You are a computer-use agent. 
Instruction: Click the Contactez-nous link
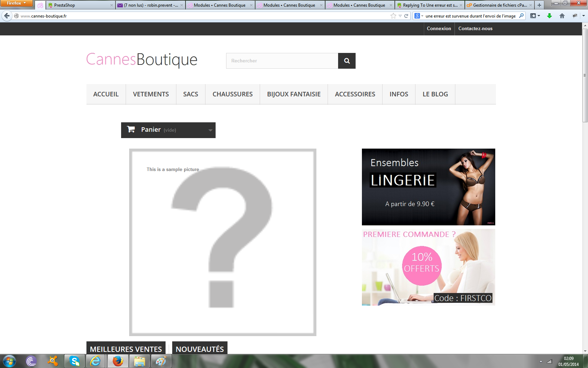(x=475, y=29)
